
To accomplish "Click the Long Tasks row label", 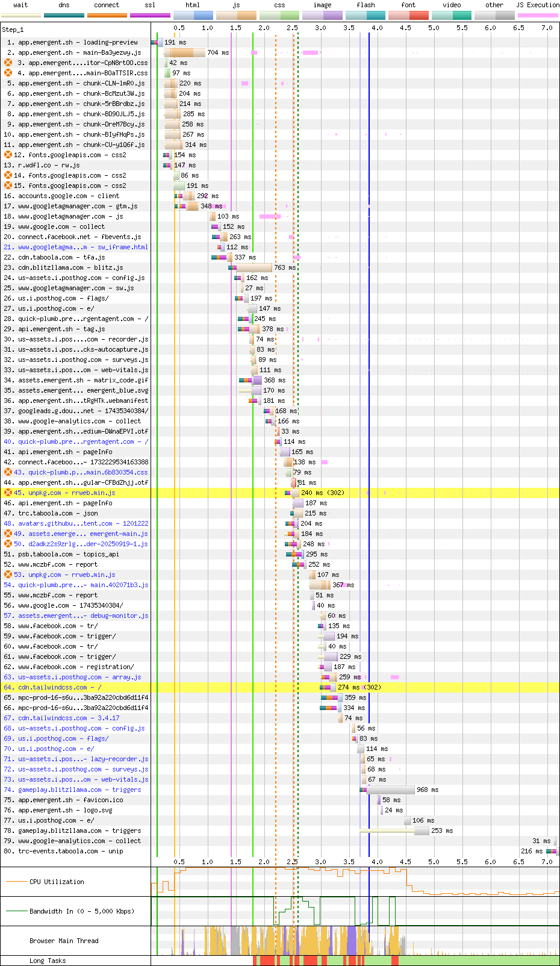I will pos(48,961).
